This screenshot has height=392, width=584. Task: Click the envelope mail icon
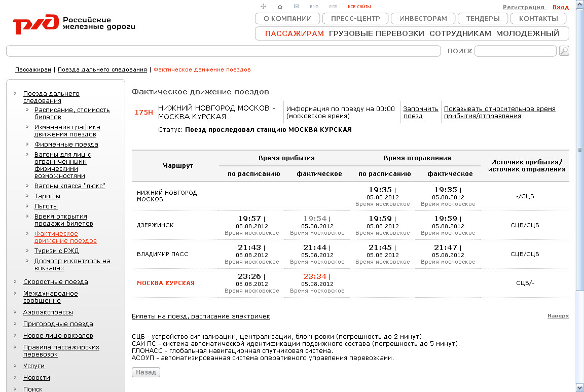pos(296,7)
